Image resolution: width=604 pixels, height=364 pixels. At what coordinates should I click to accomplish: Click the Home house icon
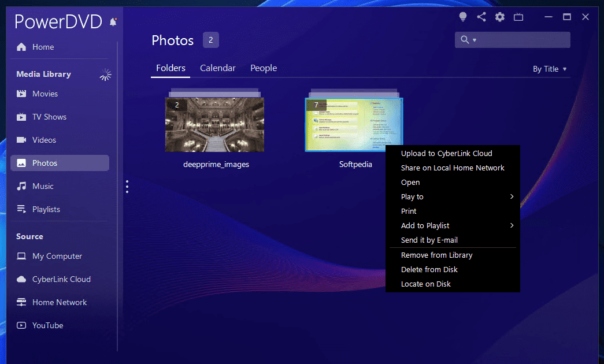click(x=21, y=47)
